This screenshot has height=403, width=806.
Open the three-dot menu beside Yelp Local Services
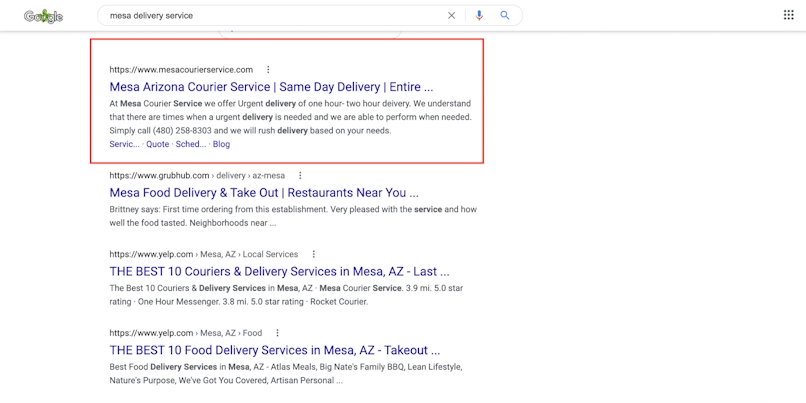pos(314,254)
